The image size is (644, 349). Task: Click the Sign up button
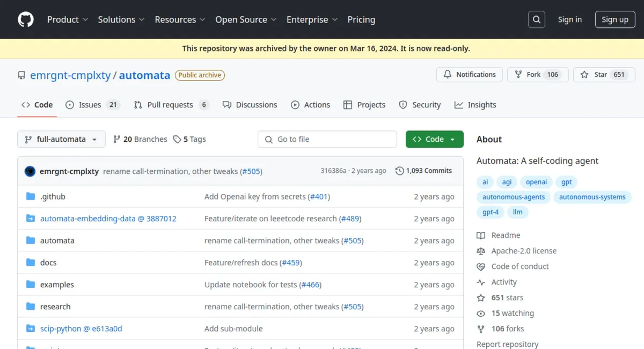(614, 19)
